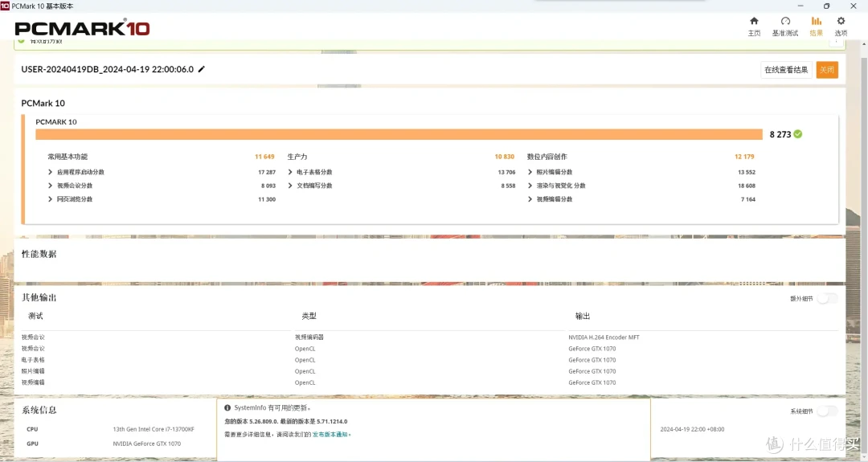Click the orange PCMark 10 score bar
The image size is (868, 462).
(x=399, y=134)
